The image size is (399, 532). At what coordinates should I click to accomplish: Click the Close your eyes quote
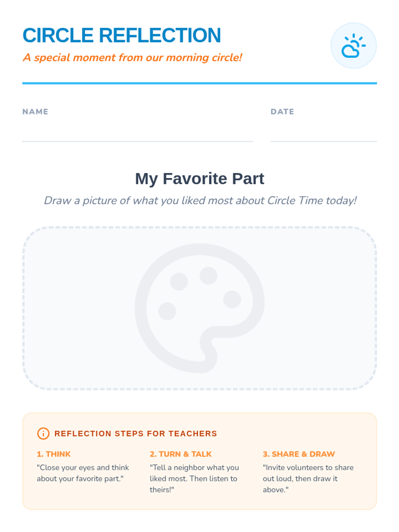[x=83, y=473]
